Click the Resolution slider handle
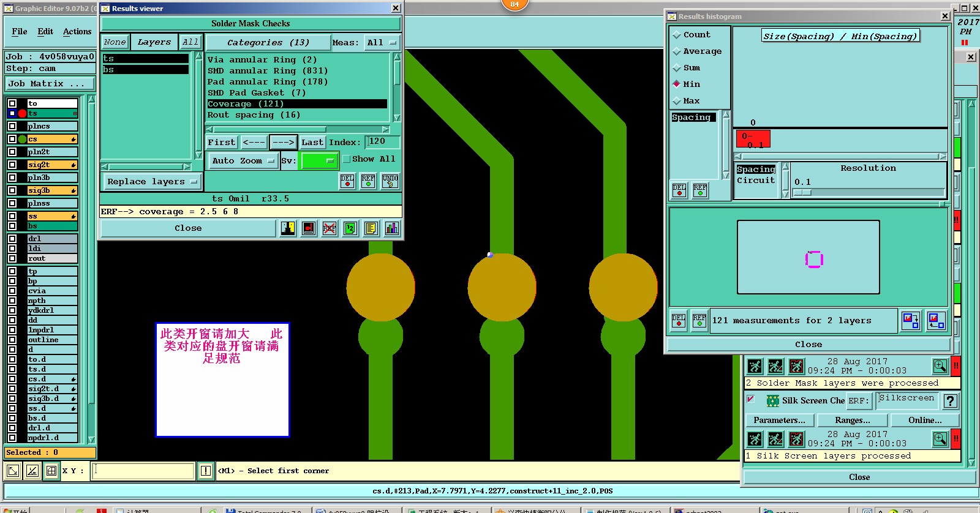The height and width of the screenshot is (513, 980). [x=802, y=192]
